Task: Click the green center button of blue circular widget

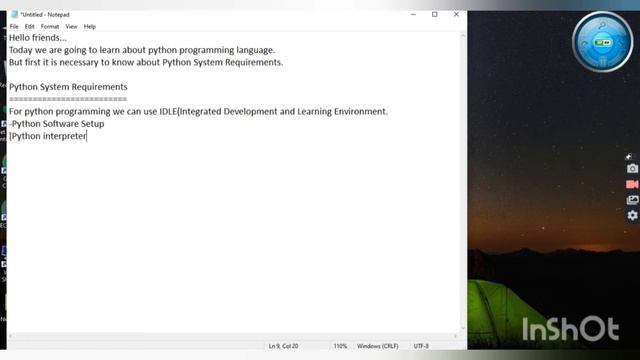Action: (602, 42)
